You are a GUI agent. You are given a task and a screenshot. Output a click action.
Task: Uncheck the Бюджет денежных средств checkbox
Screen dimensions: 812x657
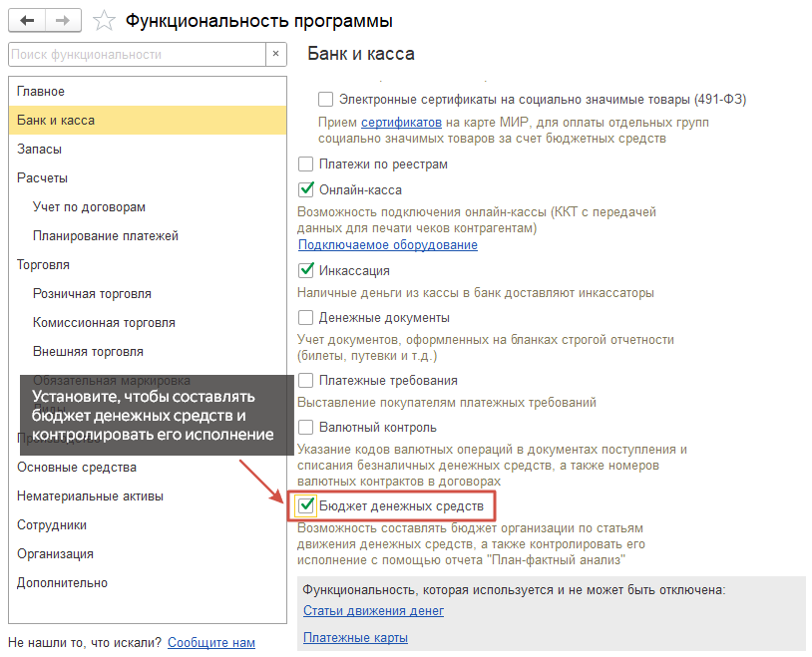(x=305, y=505)
